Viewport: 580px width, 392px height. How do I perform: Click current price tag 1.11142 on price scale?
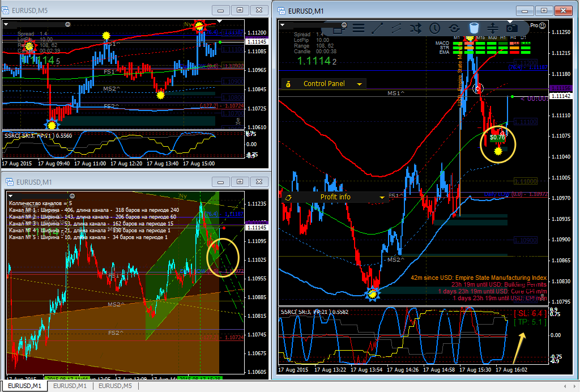(561, 96)
